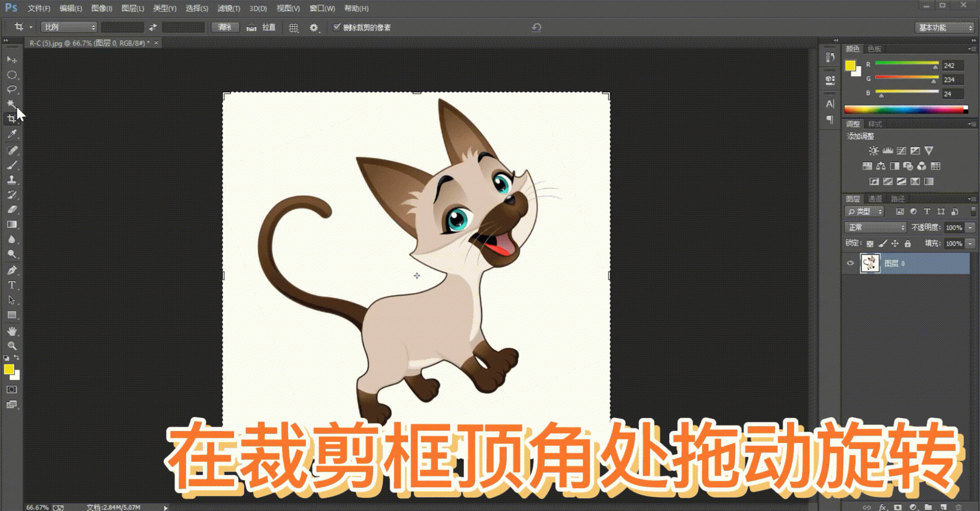Select the Elliptical Marquee tool
980x511 pixels.
coord(12,75)
